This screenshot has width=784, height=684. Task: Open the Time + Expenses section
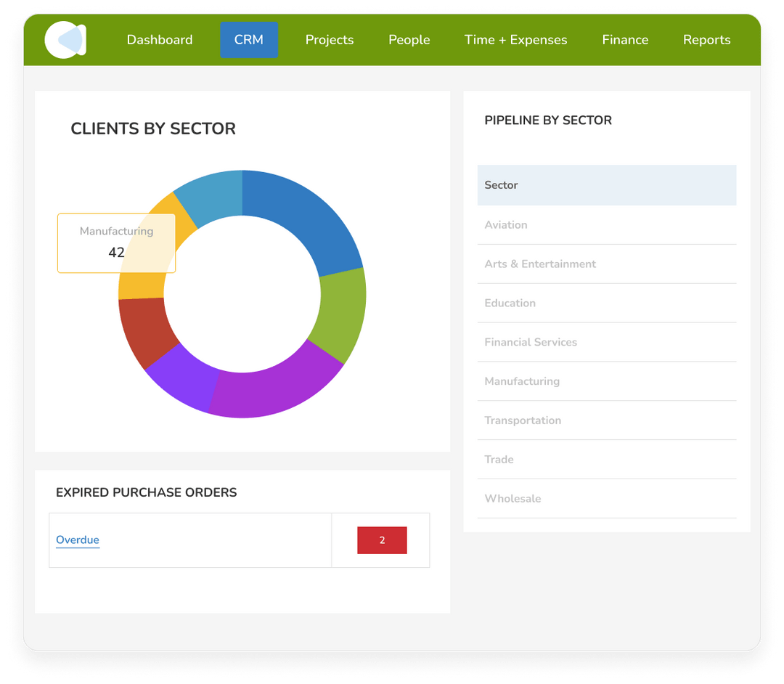515,40
